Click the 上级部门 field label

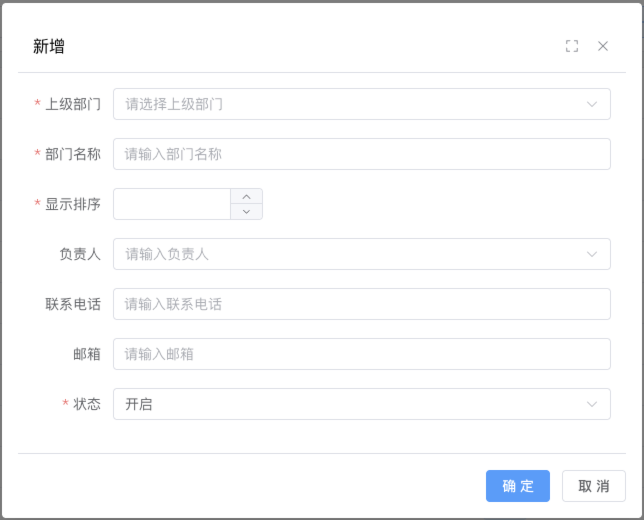pyautogui.click(x=72, y=104)
